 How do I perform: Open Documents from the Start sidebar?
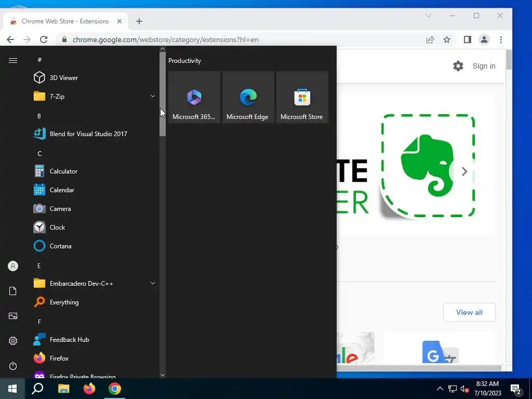13,291
